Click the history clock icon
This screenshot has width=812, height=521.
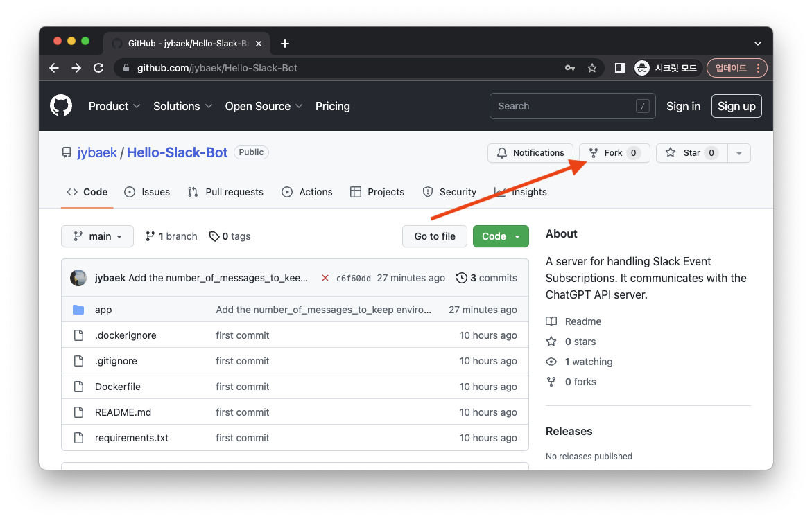click(x=461, y=278)
